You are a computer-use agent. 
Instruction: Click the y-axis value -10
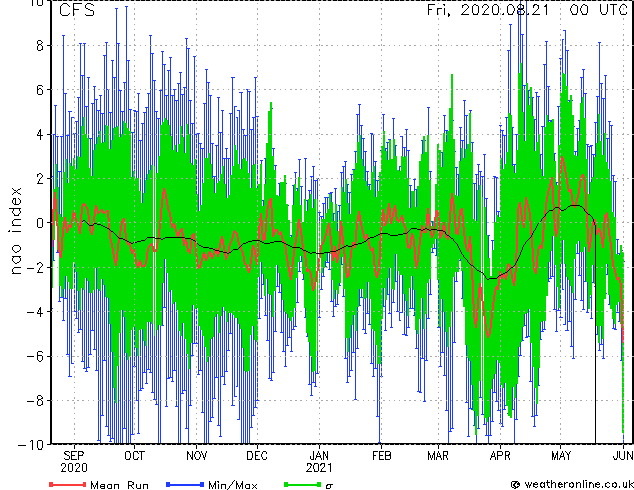point(31,445)
